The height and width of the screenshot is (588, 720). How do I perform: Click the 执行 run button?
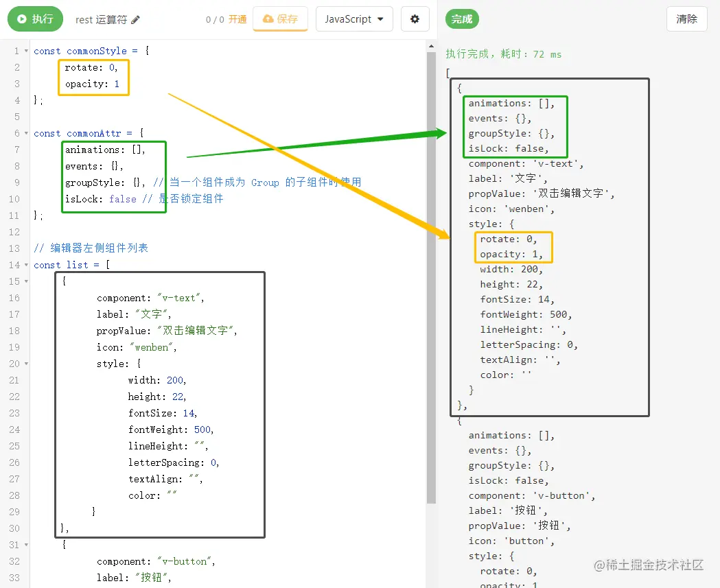coord(34,19)
